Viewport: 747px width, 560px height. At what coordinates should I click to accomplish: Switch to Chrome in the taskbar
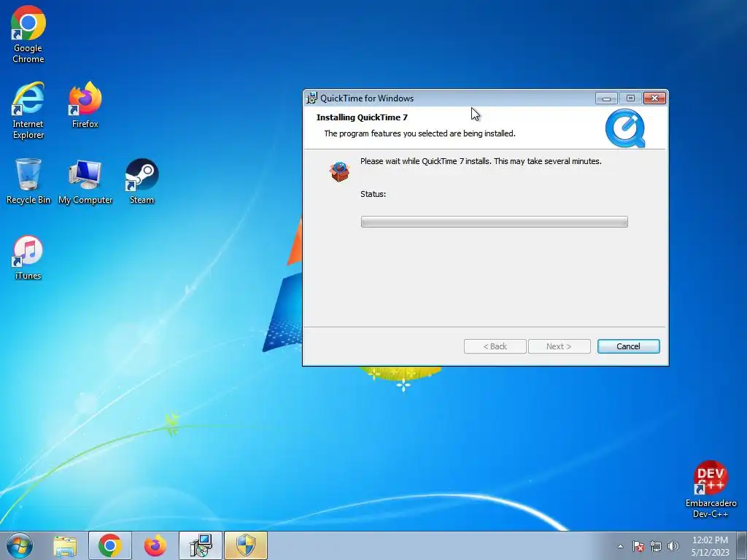110,545
